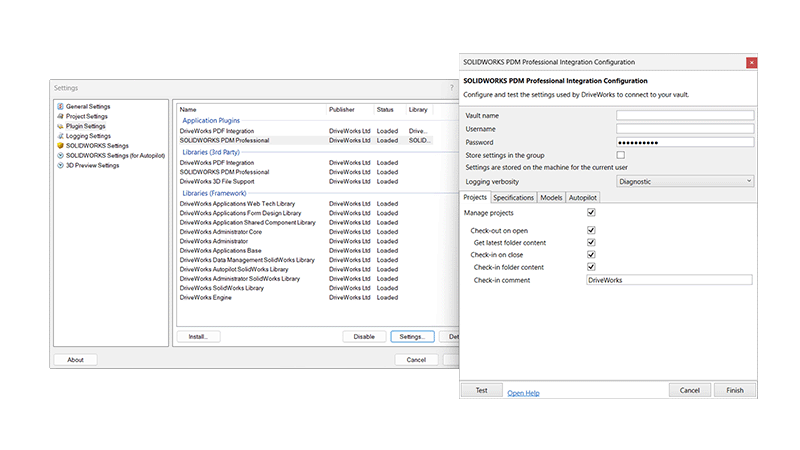
Task: Toggle Check-out on open checkbox
Action: (x=591, y=230)
